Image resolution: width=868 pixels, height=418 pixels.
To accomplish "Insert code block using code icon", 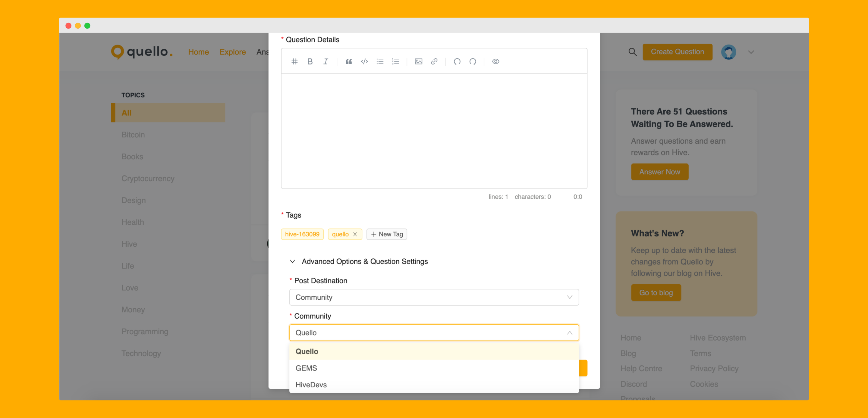I will coord(364,61).
